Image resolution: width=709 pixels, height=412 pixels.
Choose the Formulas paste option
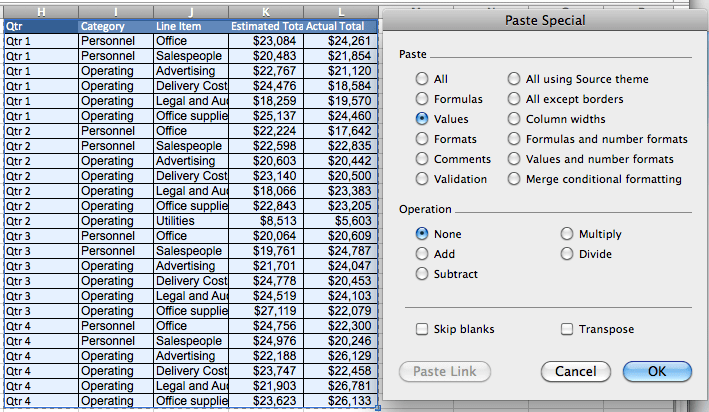(422, 99)
